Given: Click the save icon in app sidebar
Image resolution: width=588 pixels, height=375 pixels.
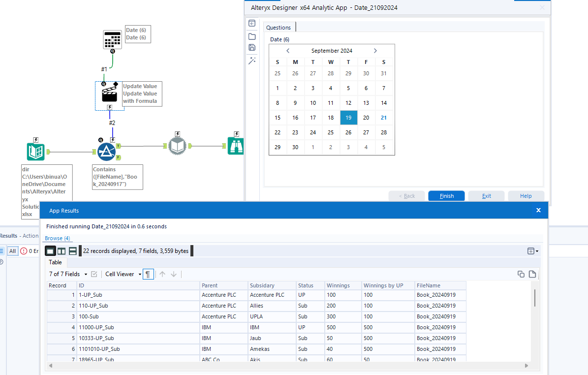Looking at the screenshot, I should tap(252, 47).
